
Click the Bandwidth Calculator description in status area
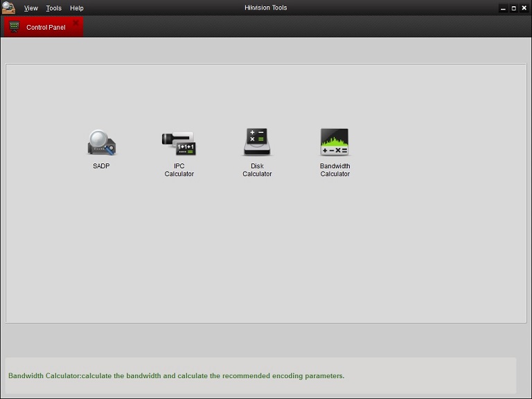click(176, 376)
